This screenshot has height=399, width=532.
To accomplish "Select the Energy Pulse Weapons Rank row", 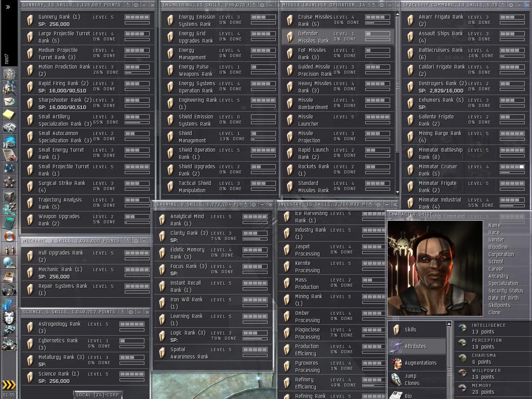I will coord(220,70).
